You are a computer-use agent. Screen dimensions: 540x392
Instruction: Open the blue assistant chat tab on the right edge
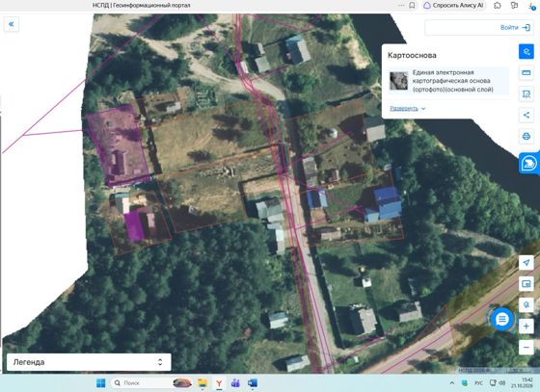529,164
